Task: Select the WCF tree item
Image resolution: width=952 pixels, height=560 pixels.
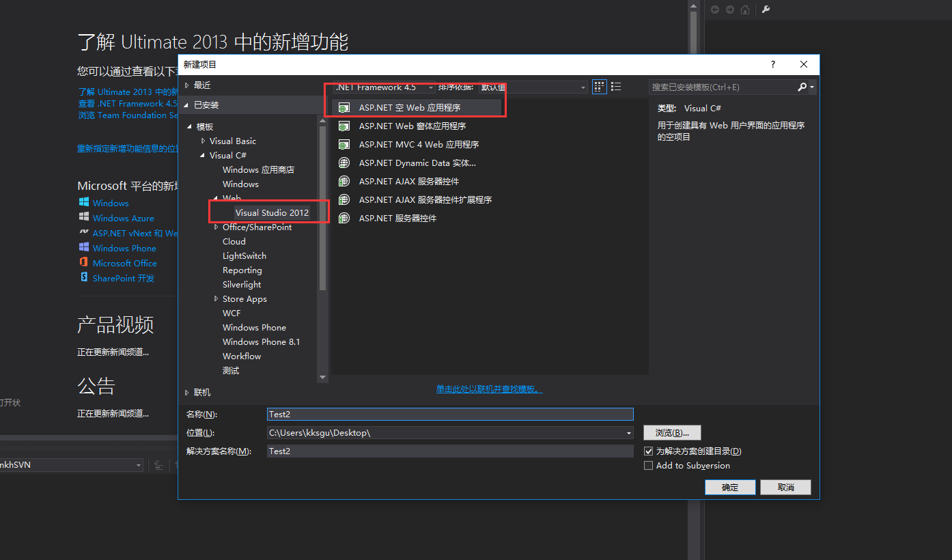Action: pos(232,313)
